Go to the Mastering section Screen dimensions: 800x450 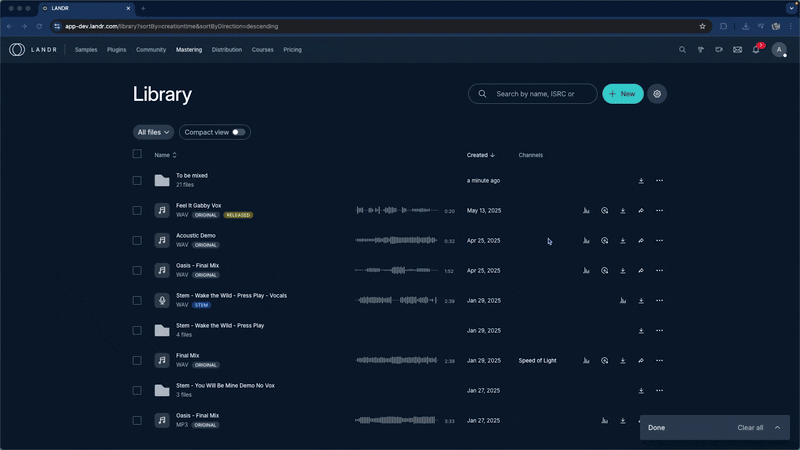pos(189,49)
